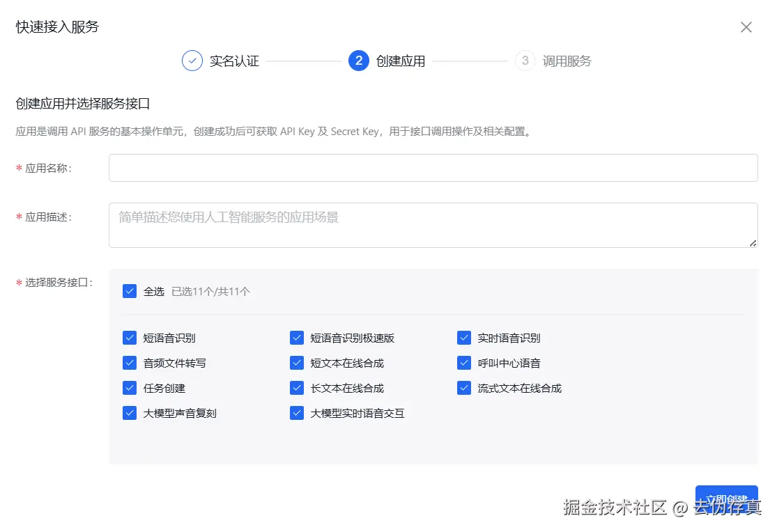Uncheck 短语音识别极速版 checkbox
Screen dimensions: 777x532
297,338
